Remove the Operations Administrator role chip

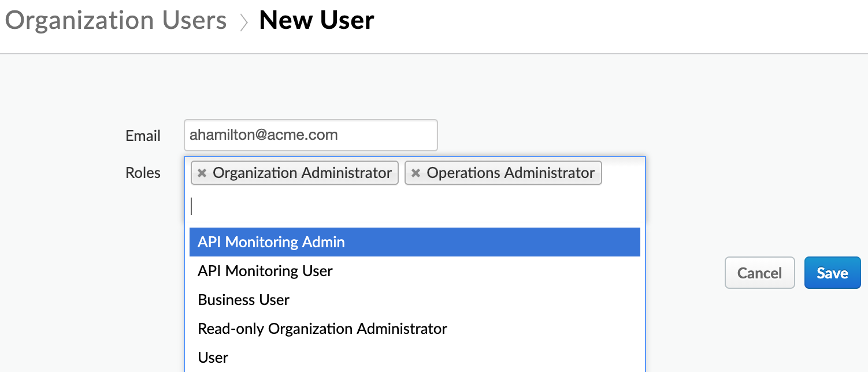[x=415, y=172]
